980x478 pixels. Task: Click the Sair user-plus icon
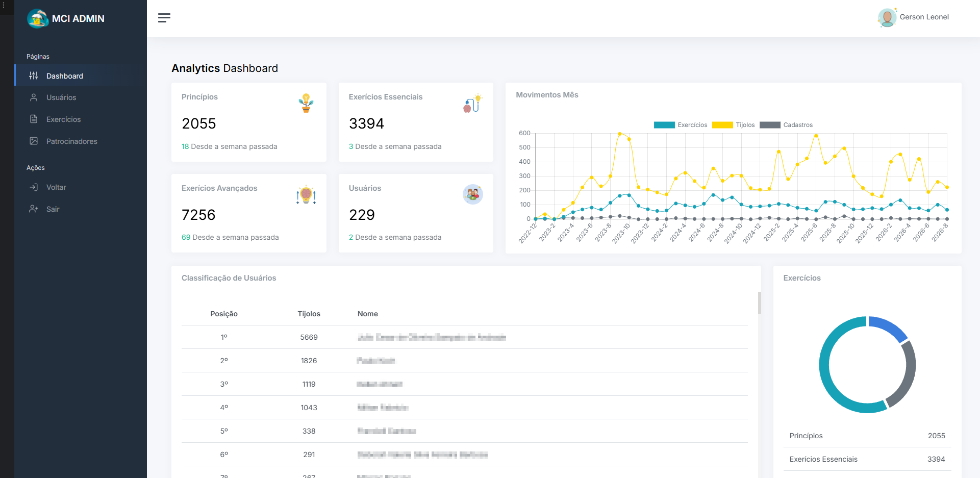(34, 209)
